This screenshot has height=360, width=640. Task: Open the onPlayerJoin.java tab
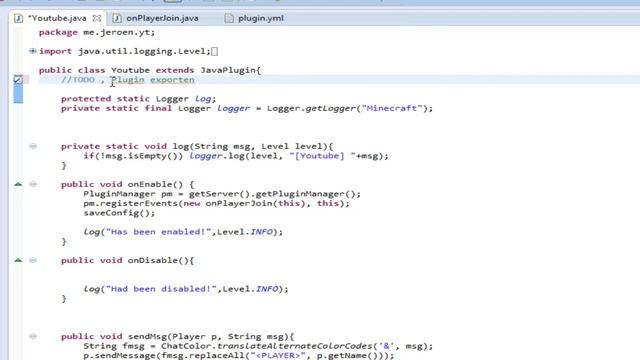[x=162, y=18]
